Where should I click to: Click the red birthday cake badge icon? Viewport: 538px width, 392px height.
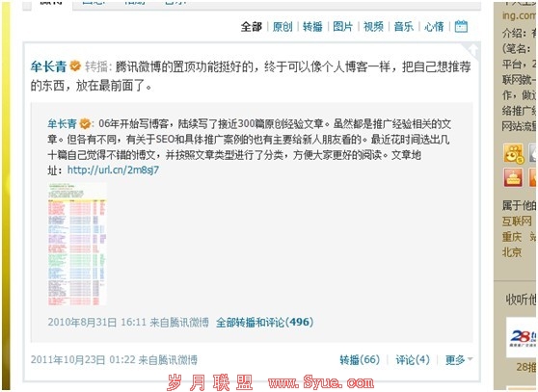pos(513,177)
